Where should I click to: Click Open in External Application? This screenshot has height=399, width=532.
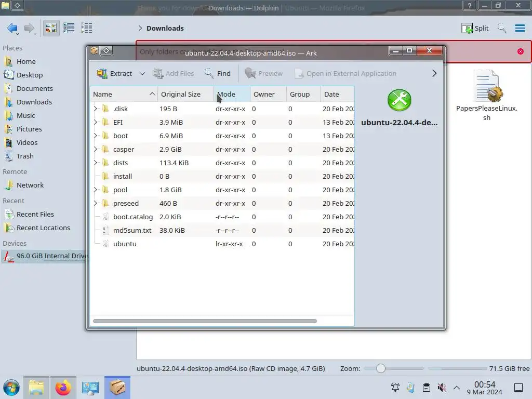345,73
